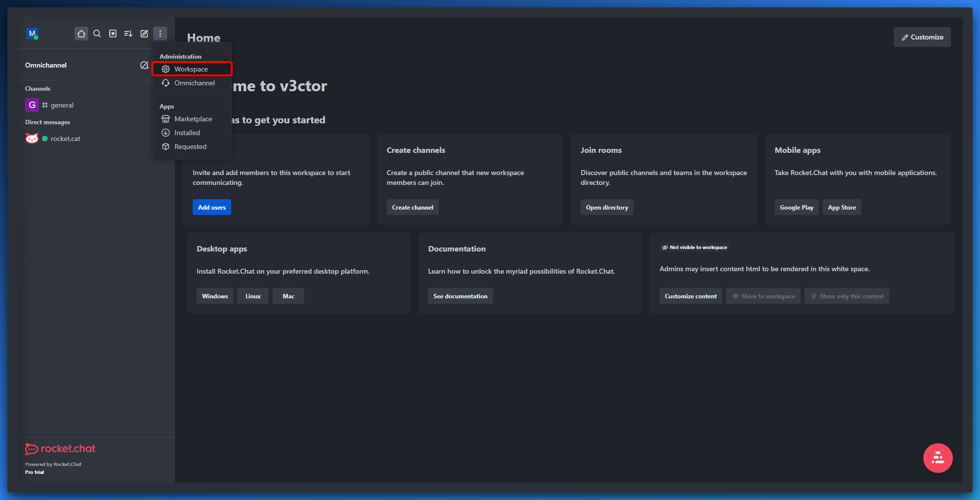Image resolution: width=980 pixels, height=500 pixels.
Task: Click App Store button
Action: pos(842,207)
